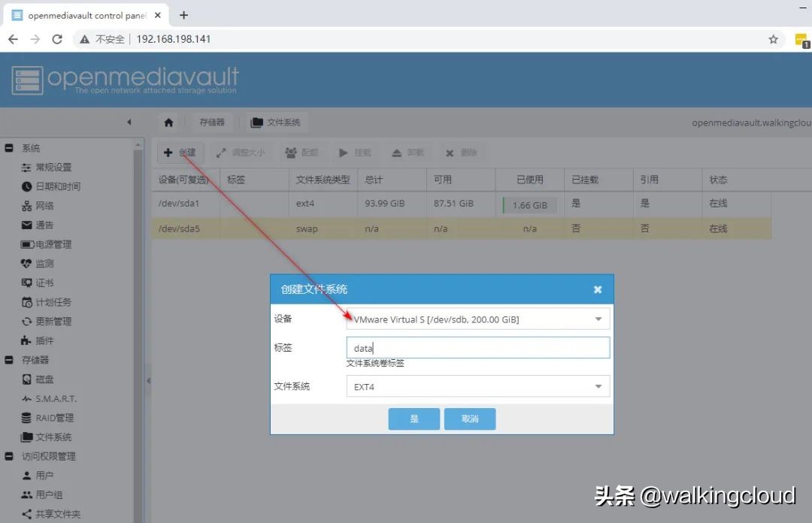Open 计划任务 scheduled tasks
The height and width of the screenshot is (523, 812).
pyautogui.click(x=47, y=302)
